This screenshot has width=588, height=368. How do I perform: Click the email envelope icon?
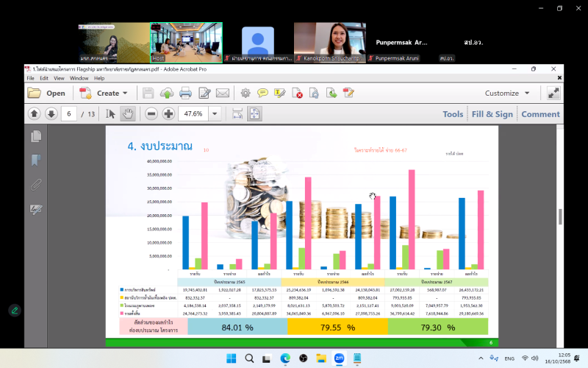coord(223,93)
